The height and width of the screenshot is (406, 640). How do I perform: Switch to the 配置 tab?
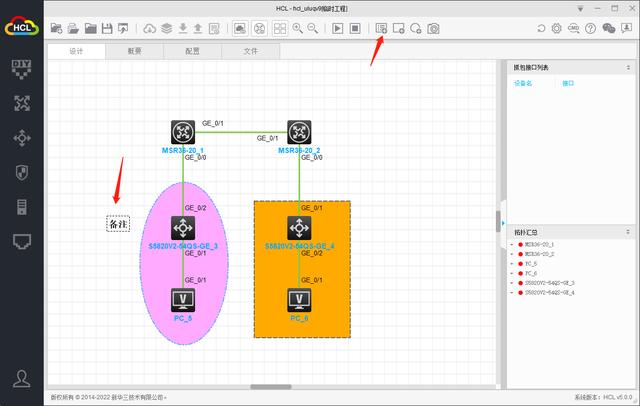tap(193, 51)
